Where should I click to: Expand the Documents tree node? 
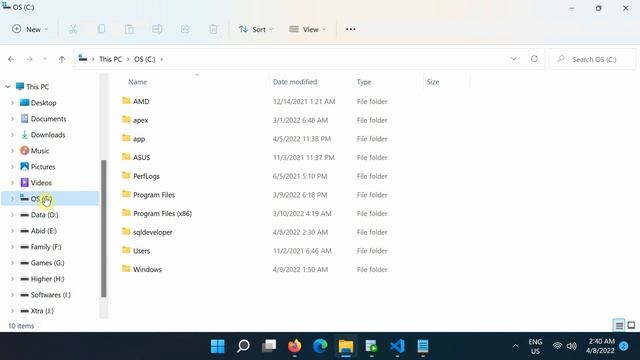12,119
